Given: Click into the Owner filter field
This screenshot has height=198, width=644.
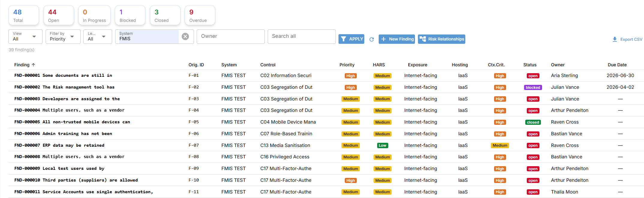Looking at the screenshot, I should pos(231,37).
